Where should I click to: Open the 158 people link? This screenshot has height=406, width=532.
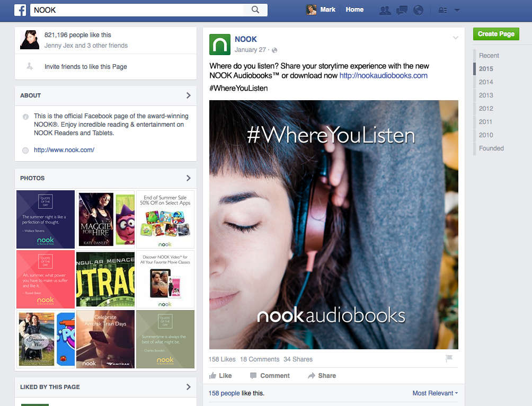(x=224, y=393)
